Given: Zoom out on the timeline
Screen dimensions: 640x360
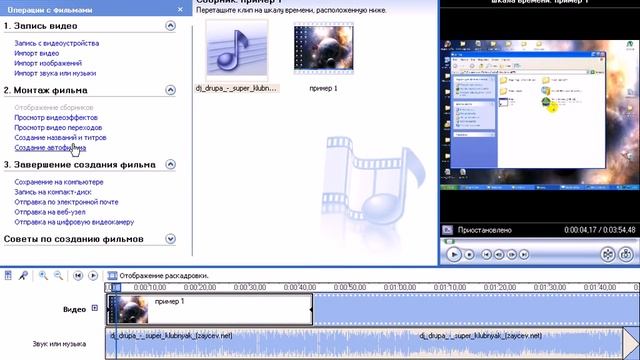Looking at the screenshot, I should pyautogui.click(x=58, y=276).
